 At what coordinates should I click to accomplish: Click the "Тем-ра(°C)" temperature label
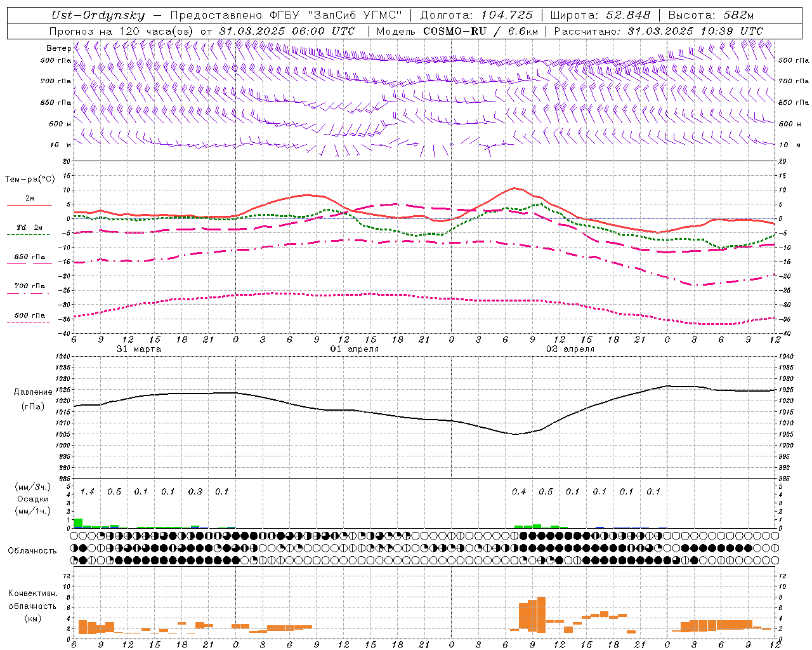[30, 180]
